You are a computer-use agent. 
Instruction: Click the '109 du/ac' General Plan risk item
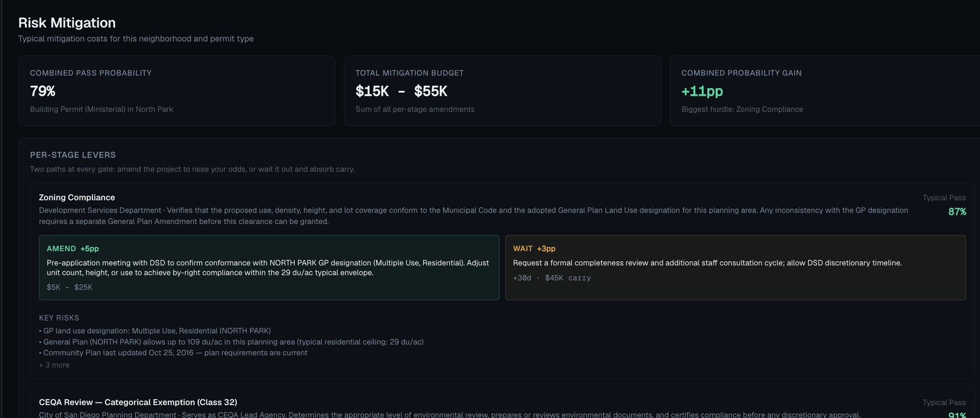[x=232, y=342]
